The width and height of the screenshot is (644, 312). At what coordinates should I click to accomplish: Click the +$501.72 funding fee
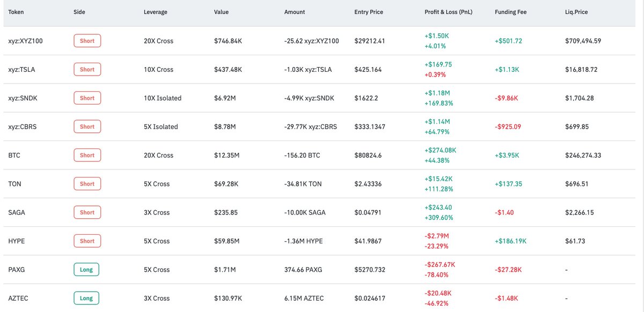tap(510, 41)
